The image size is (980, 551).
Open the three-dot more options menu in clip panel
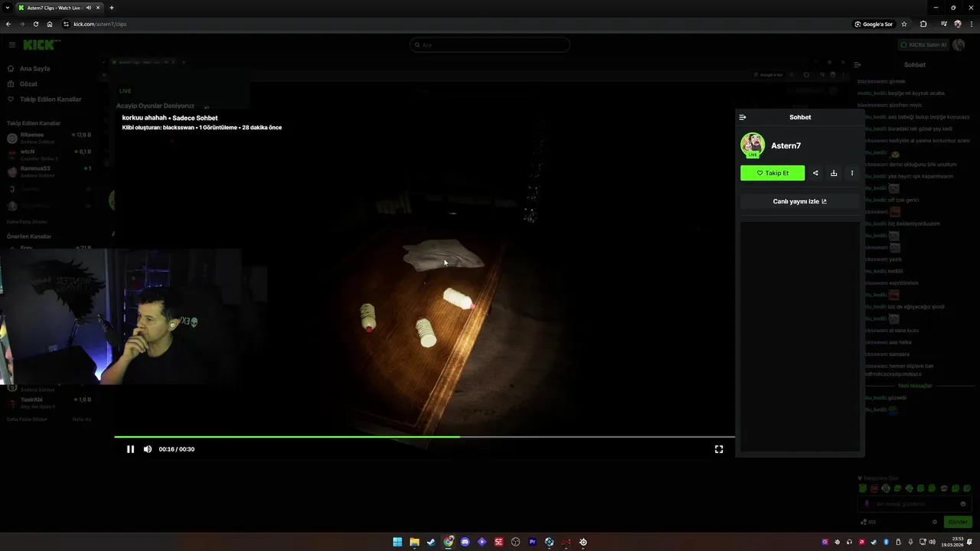852,173
